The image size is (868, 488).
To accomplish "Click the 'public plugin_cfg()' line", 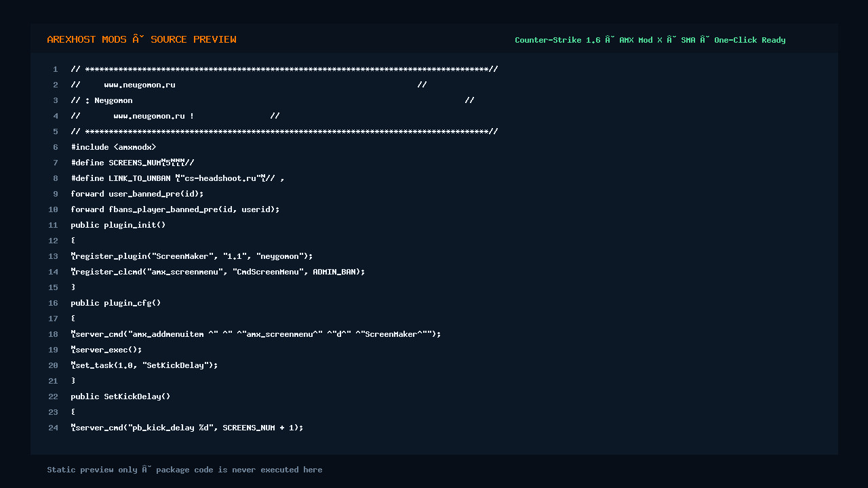I will coord(116,303).
